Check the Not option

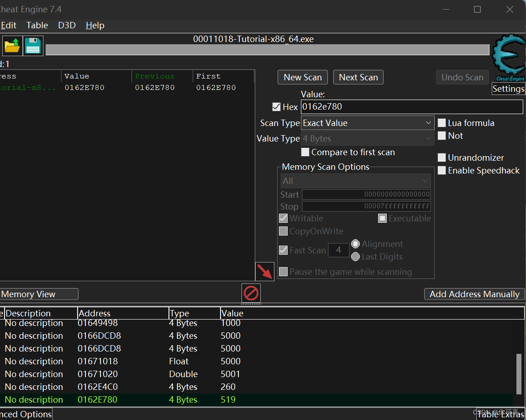[442, 136]
